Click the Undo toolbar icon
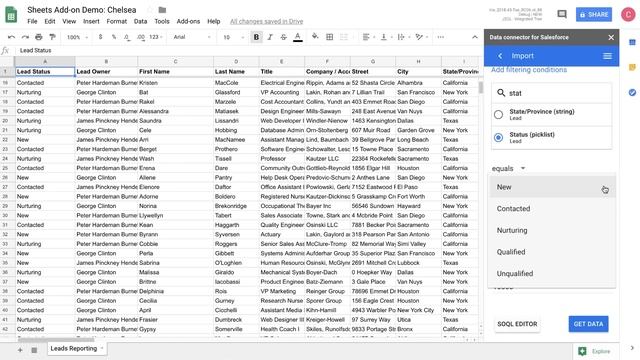The height and width of the screenshot is (360, 640). click(11, 37)
